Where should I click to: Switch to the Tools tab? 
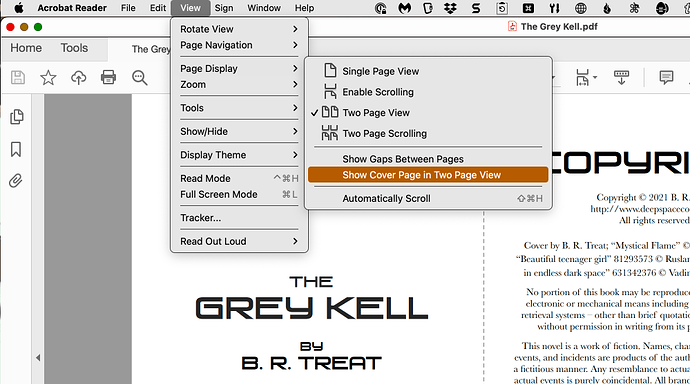pos(74,48)
